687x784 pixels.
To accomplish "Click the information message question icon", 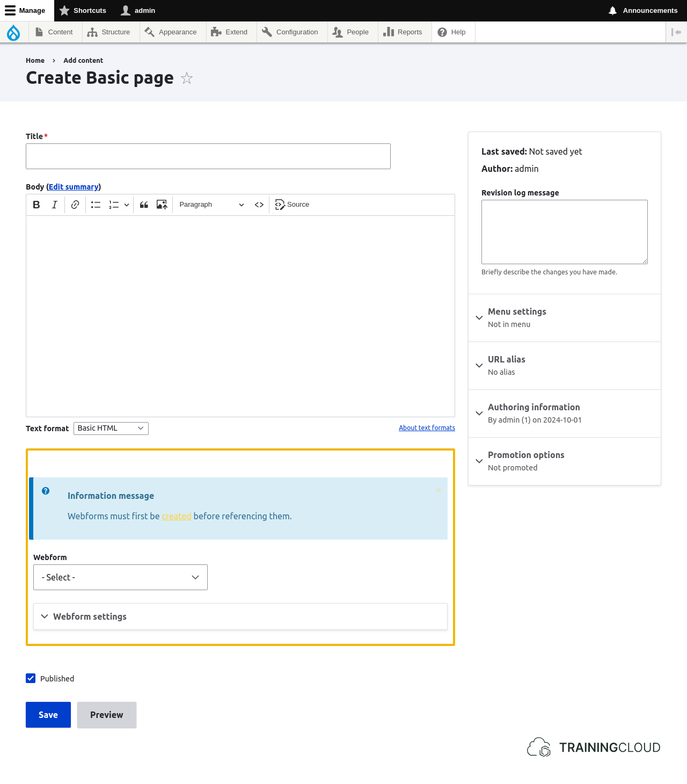I will [46, 491].
